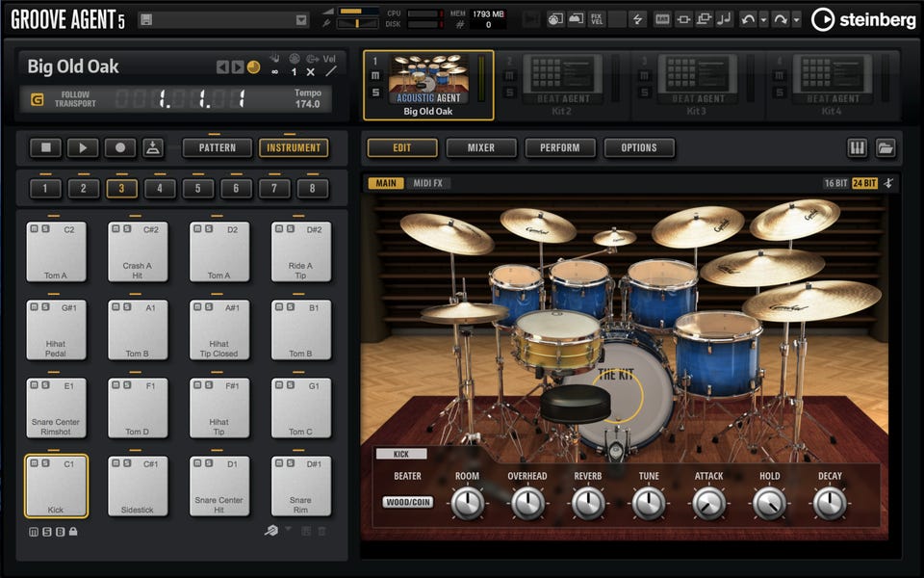Expand the undo history dropdown arrow
This screenshot has height=578, width=924.
764,19
